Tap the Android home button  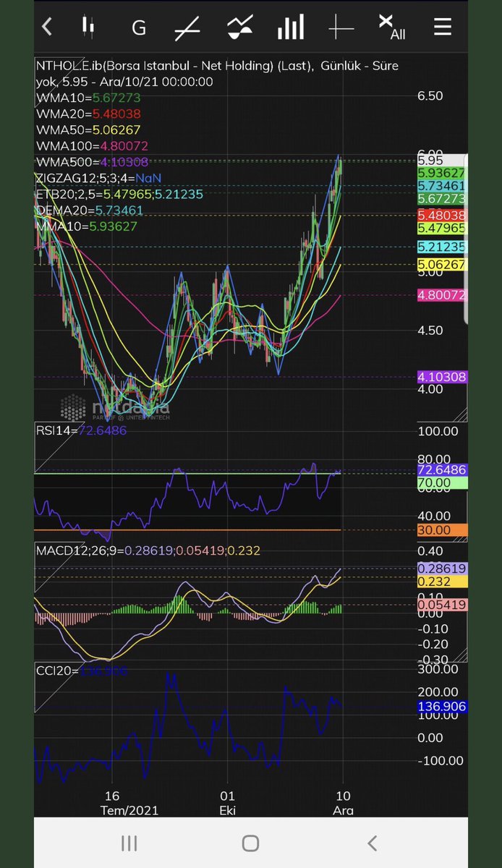250,843
